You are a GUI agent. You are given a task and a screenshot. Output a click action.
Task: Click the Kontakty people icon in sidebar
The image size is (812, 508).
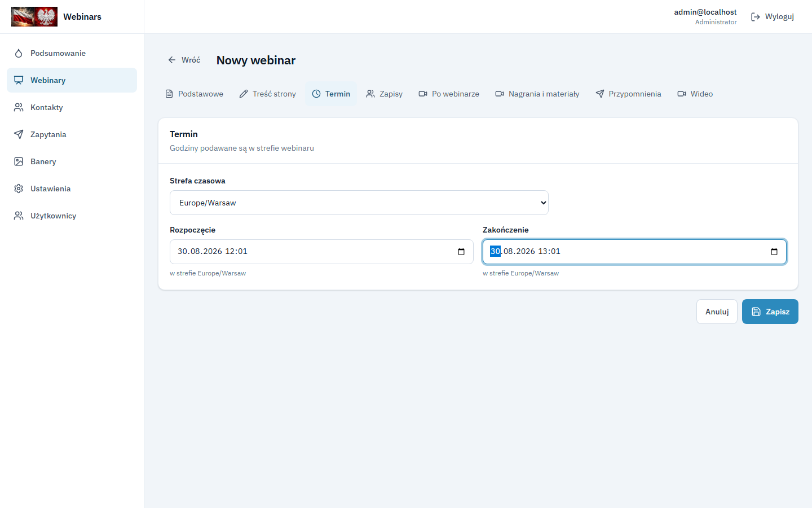coord(19,107)
